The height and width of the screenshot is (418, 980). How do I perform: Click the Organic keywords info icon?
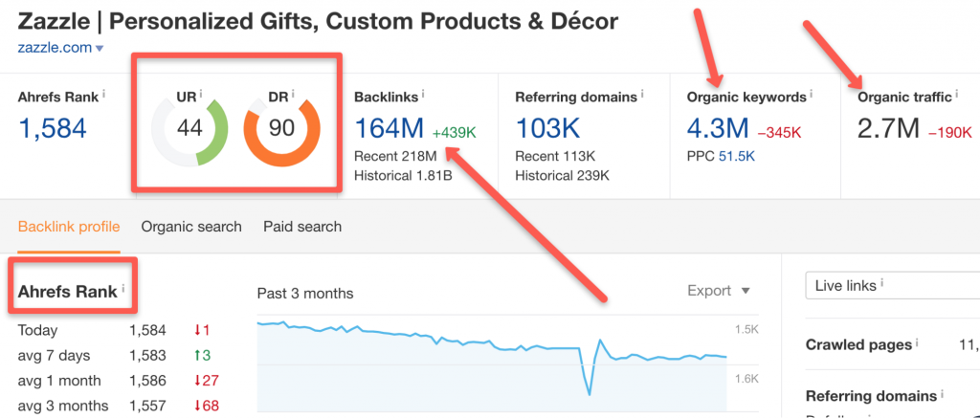(812, 95)
